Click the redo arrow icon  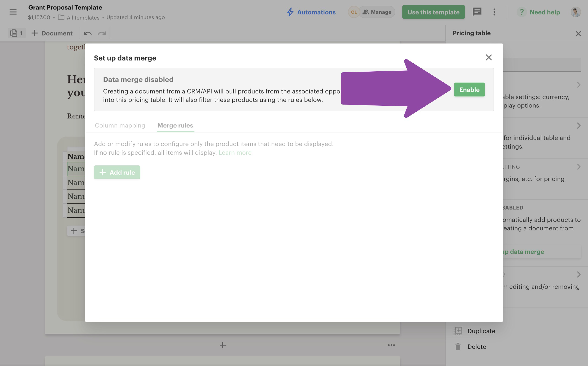[102, 33]
